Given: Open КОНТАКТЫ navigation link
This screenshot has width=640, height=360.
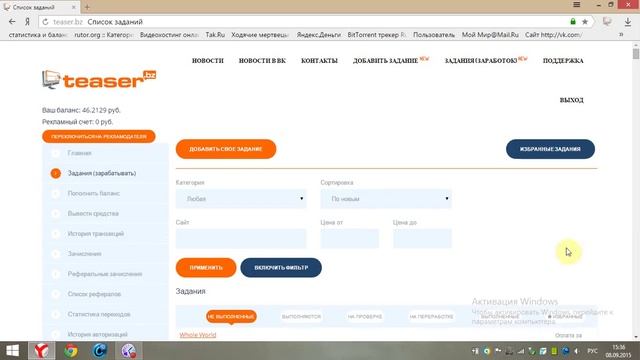Looking at the screenshot, I should 319,60.
